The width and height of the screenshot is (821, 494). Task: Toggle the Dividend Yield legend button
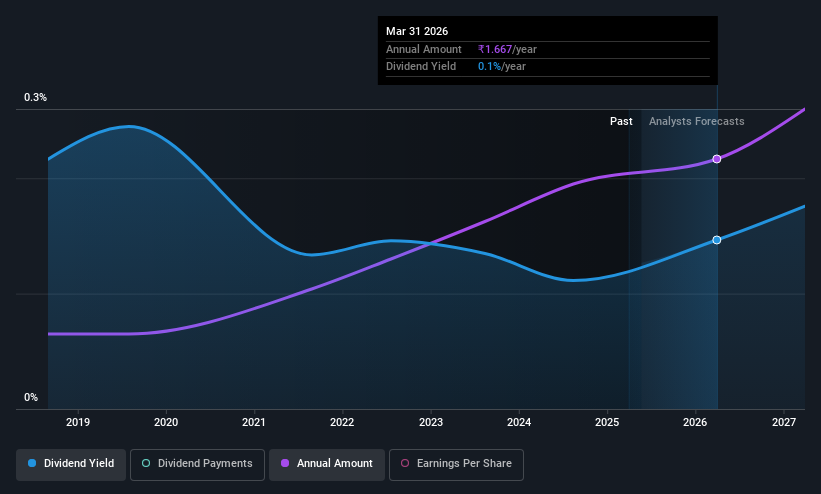click(x=71, y=464)
